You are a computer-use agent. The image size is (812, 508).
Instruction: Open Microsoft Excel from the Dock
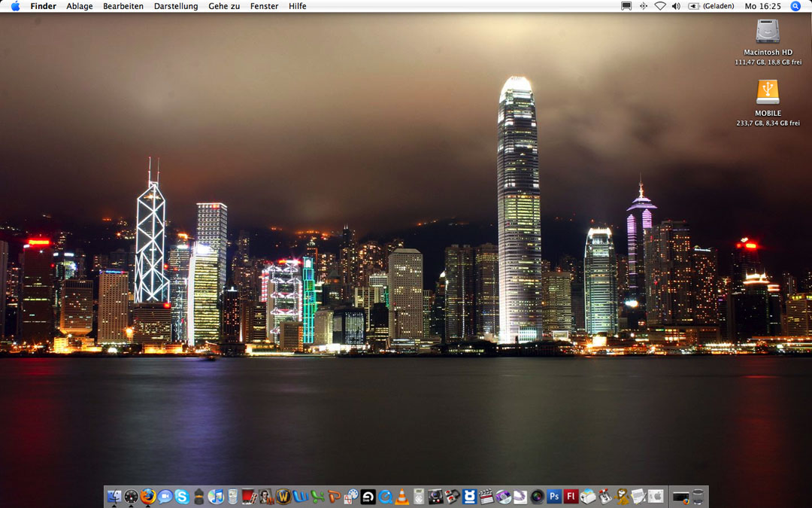317,497
